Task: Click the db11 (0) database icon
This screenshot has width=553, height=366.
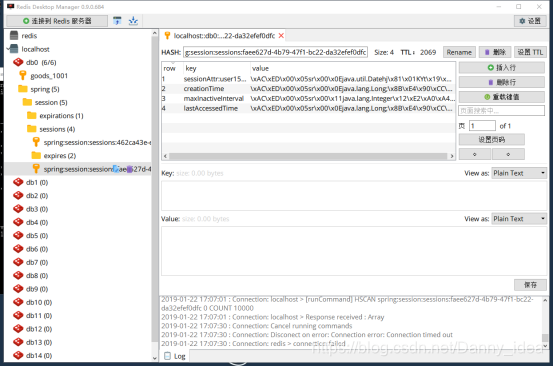Action: click(x=18, y=316)
